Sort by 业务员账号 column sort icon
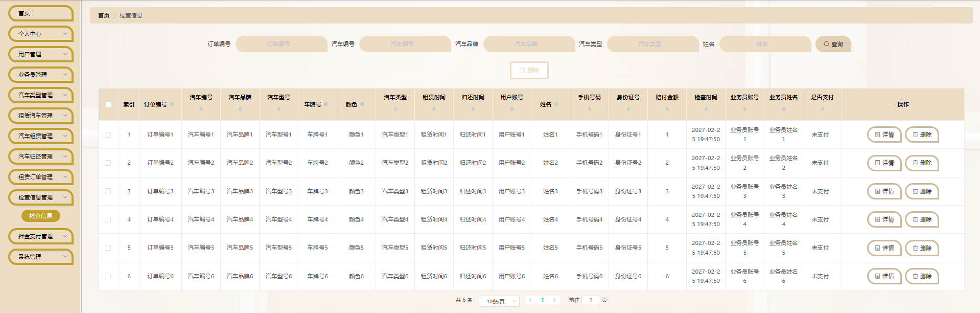980x313 pixels. coord(745,108)
